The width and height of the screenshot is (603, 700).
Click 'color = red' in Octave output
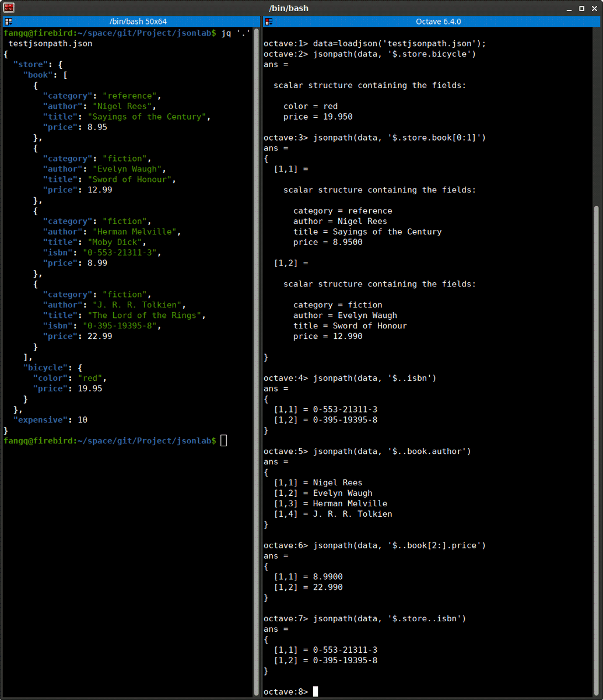(x=310, y=107)
